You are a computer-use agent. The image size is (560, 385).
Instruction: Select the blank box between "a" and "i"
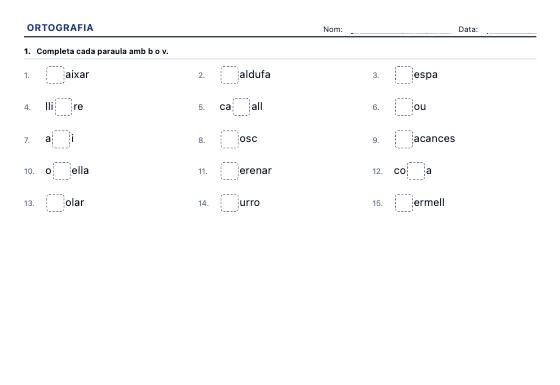(x=61, y=139)
